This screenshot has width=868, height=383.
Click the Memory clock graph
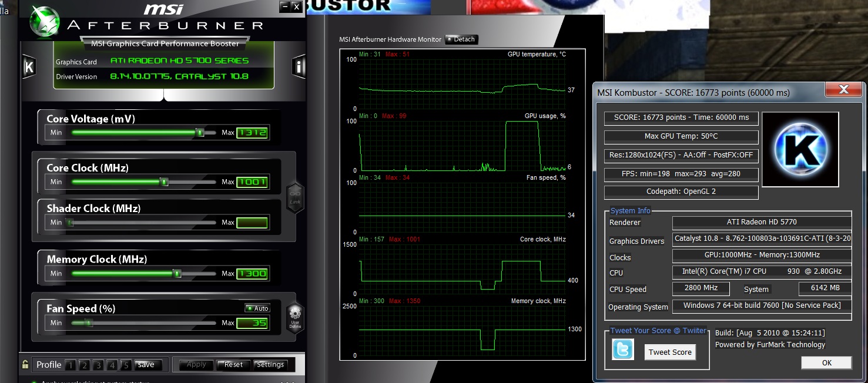pos(462,331)
